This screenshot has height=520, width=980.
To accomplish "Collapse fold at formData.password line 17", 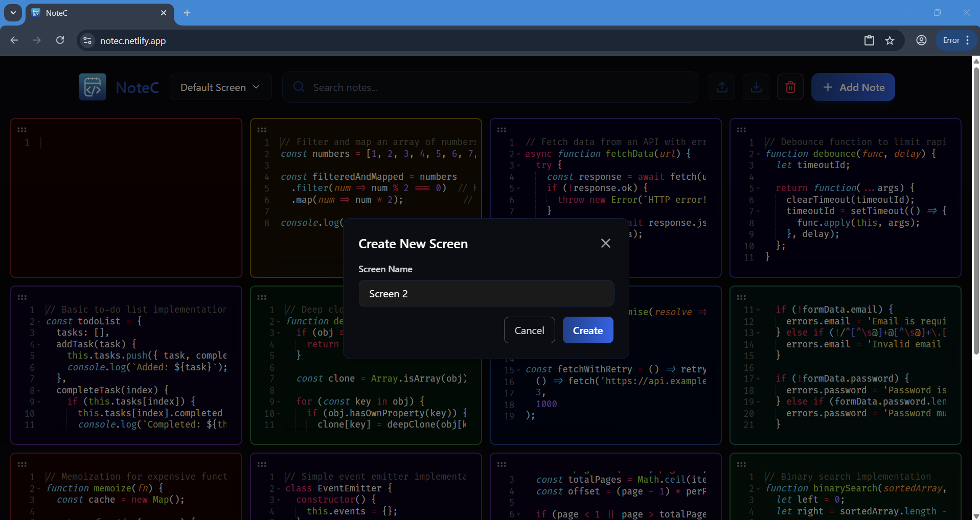I will click(758, 379).
